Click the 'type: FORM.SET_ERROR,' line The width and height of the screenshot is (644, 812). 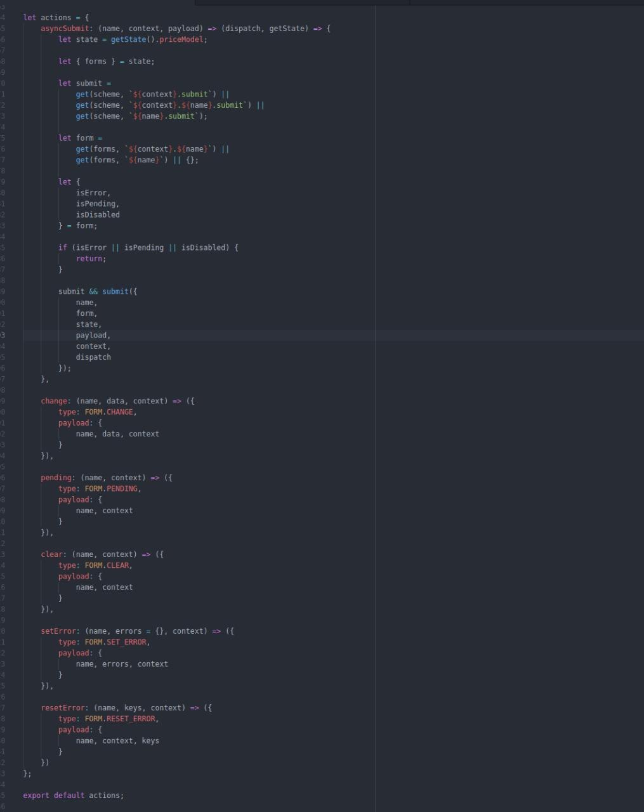click(105, 642)
